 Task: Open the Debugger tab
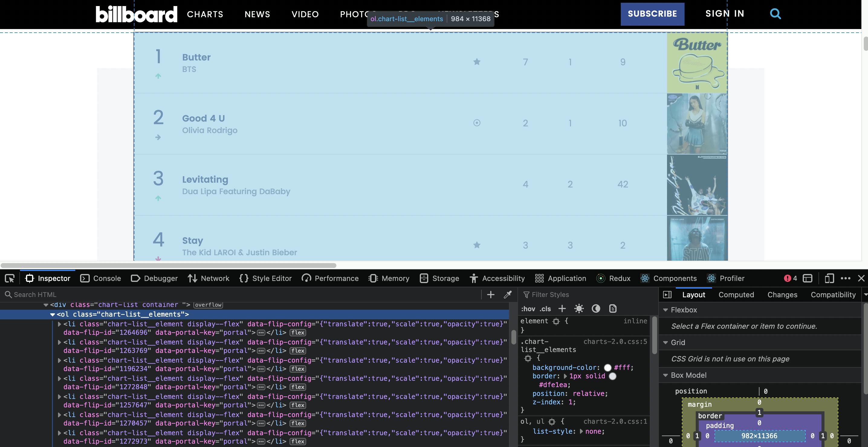pos(154,279)
